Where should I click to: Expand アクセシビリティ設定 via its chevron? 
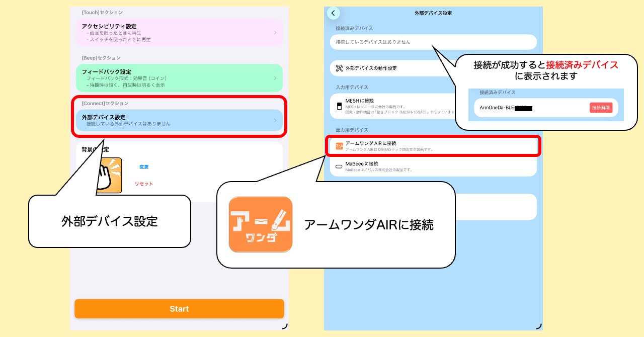(275, 33)
